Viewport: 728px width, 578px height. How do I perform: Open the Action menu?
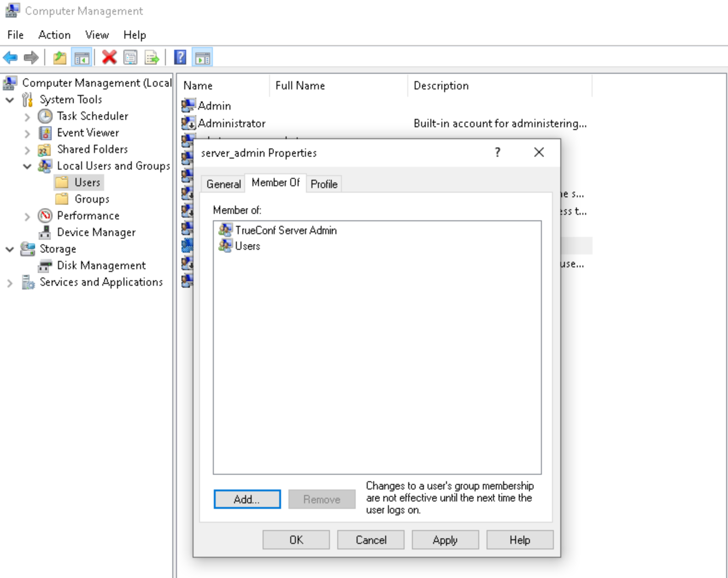pyautogui.click(x=54, y=35)
